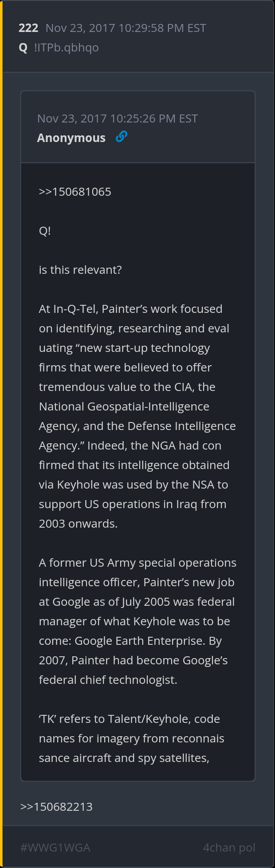The height and width of the screenshot is (868, 275).
Task: Follow the >>150682213 reply reference
Action: pyautogui.click(x=56, y=806)
